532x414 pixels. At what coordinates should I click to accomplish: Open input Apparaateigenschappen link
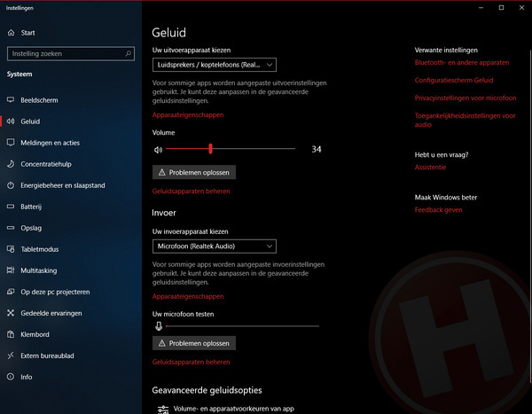pyautogui.click(x=188, y=296)
